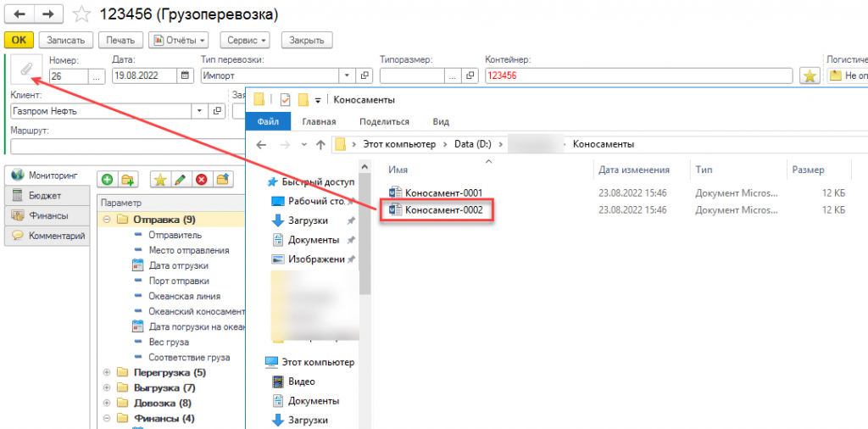
Task: Click Этот компьютер in the Explorer address bar
Action: click(398, 144)
